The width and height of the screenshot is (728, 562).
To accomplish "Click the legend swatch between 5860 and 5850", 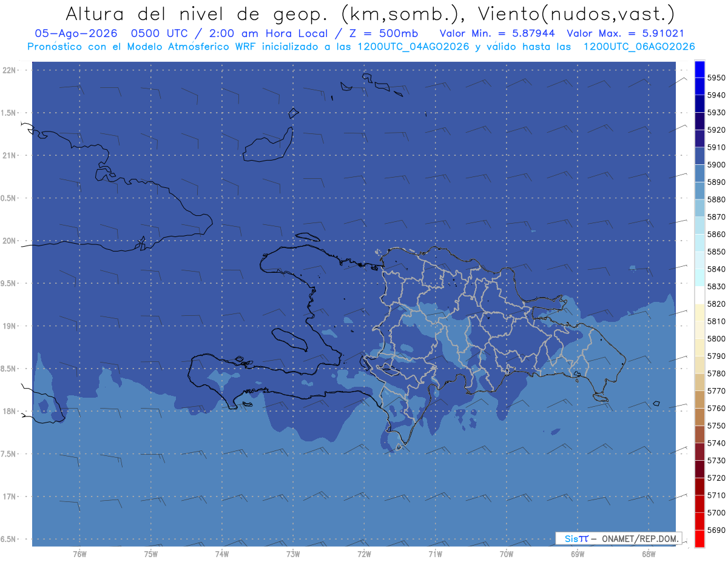I will (x=699, y=243).
